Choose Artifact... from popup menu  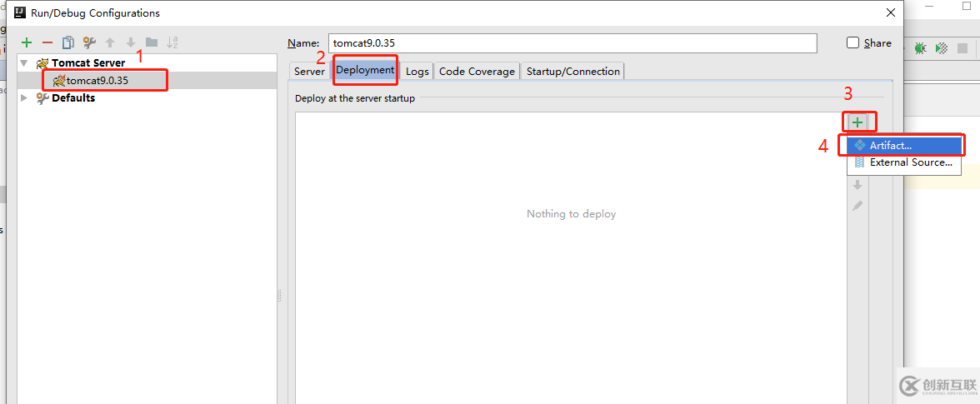pyautogui.click(x=903, y=145)
